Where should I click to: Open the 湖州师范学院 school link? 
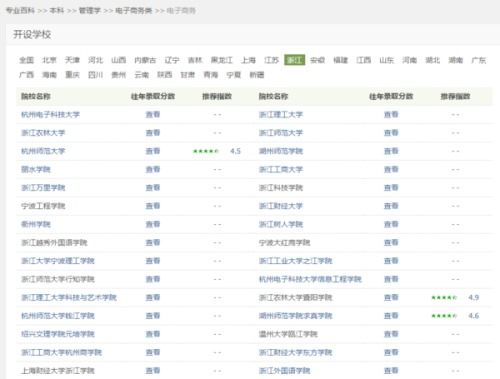281,151
